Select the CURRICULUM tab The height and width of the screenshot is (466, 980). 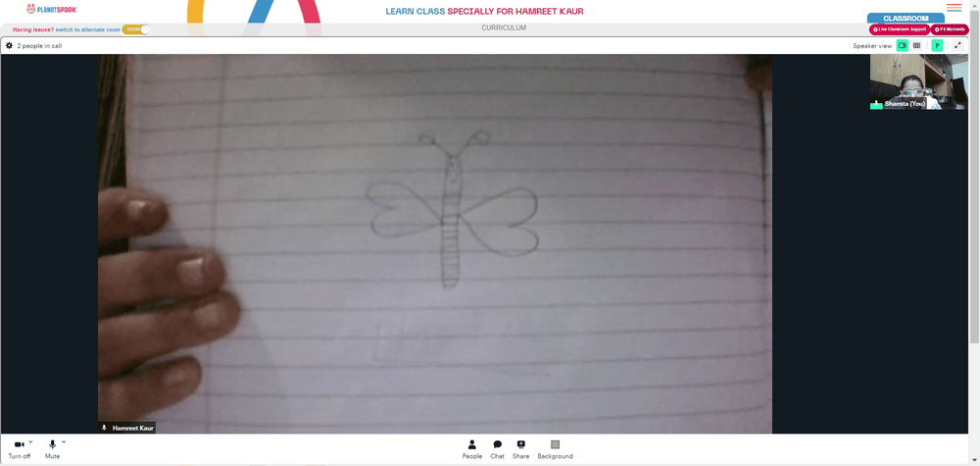click(504, 28)
